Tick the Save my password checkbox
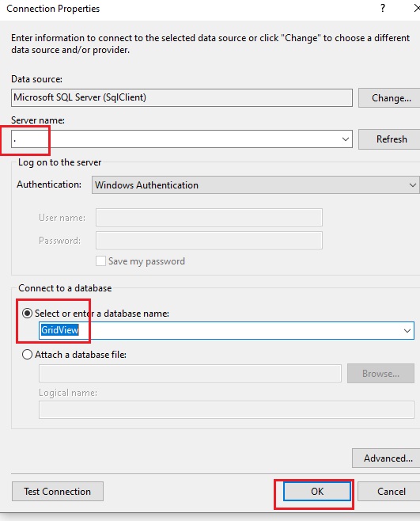 pyautogui.click(x=100, y=260)
